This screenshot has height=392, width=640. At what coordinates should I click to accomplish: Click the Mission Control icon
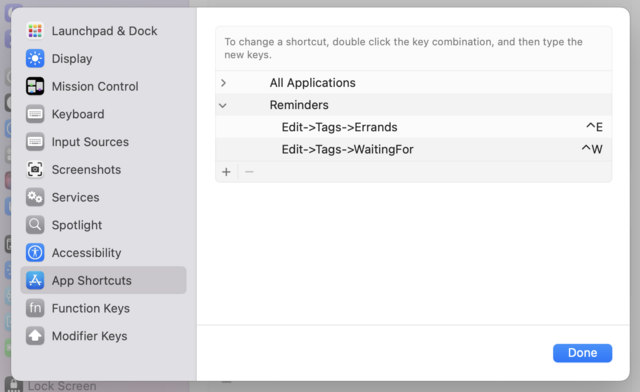click(x=35, y=87)
